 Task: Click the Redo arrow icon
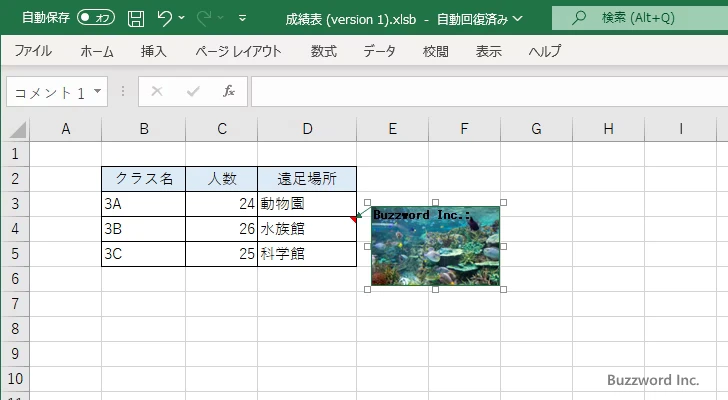coord(203,18)
